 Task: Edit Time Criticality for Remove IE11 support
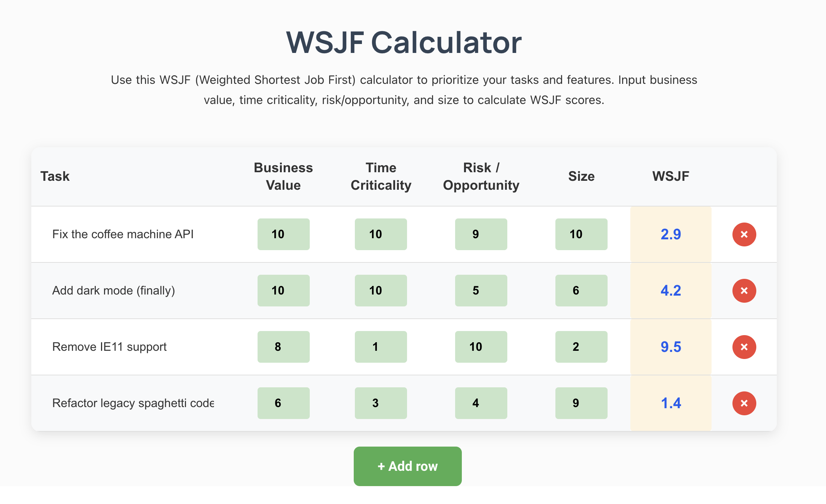(381, 347)
